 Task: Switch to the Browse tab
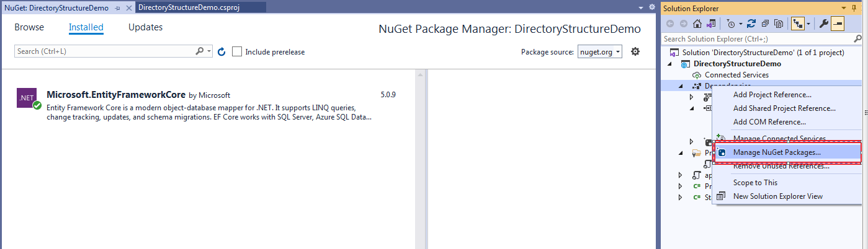pos(29,27)
